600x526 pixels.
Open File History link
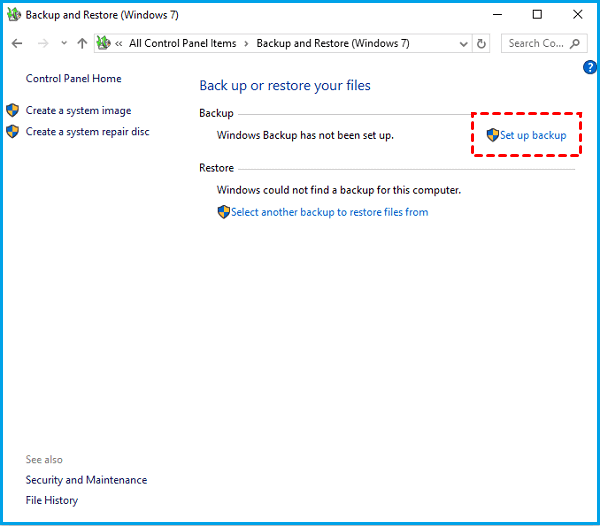(52, 500)
